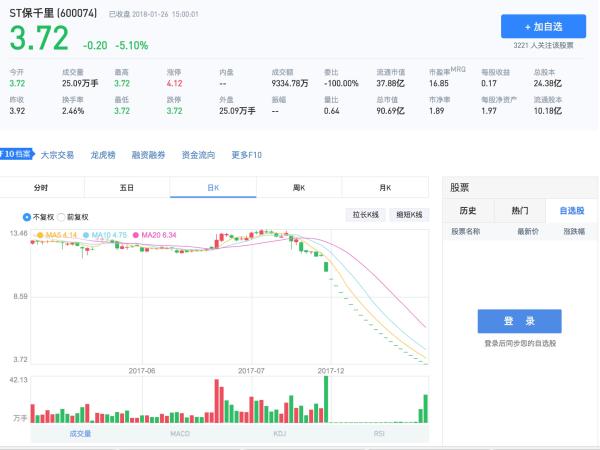Click the 加自选 add-to-watchlist button
Image resolution: width=600 pixels, height=450 pixels.
pos(543,26)
